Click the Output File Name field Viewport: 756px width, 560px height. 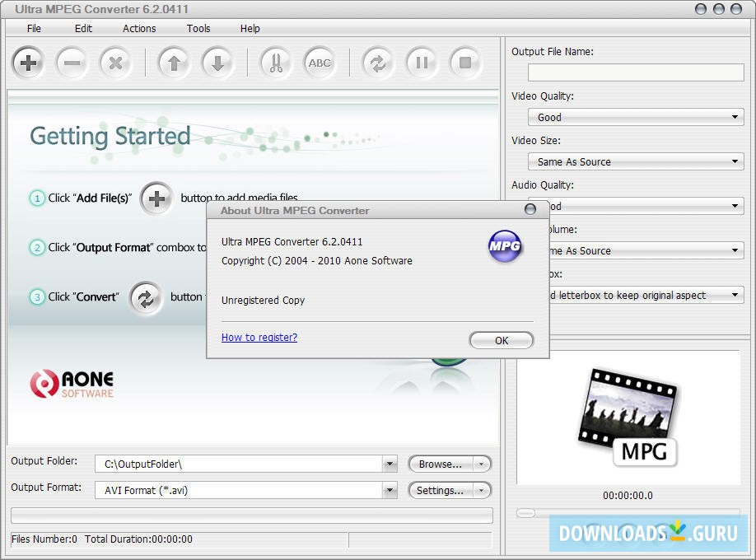pyautogui.click(x=634, y=72)
